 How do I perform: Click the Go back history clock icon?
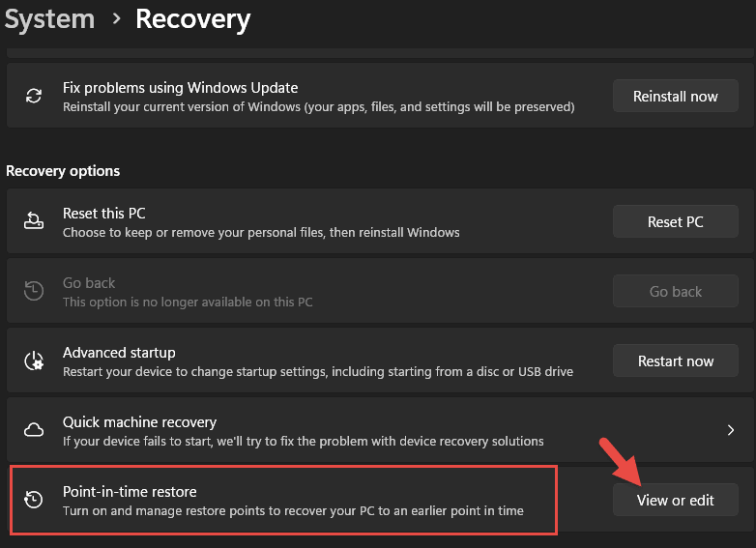point(34,291)
